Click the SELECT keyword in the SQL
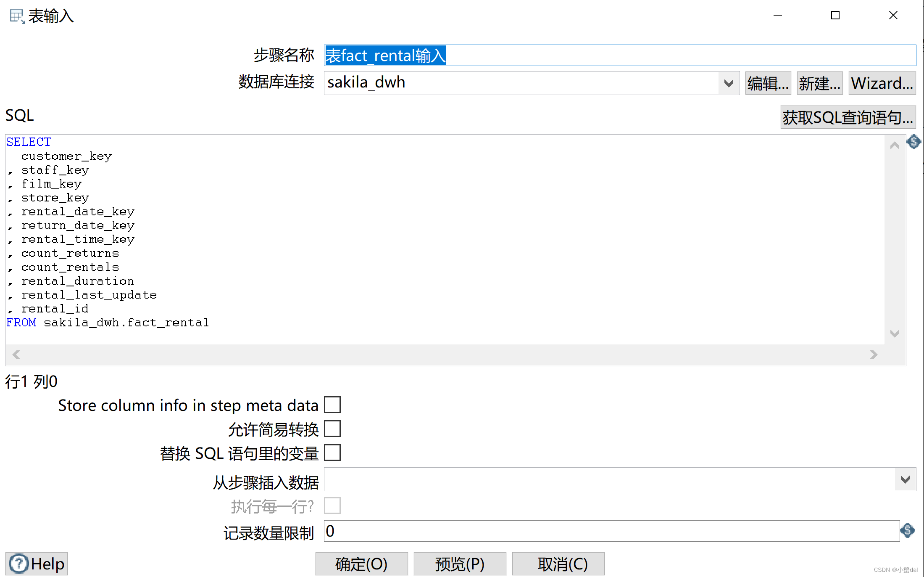This screenshot has height=577, width=924. click(29, 142)
